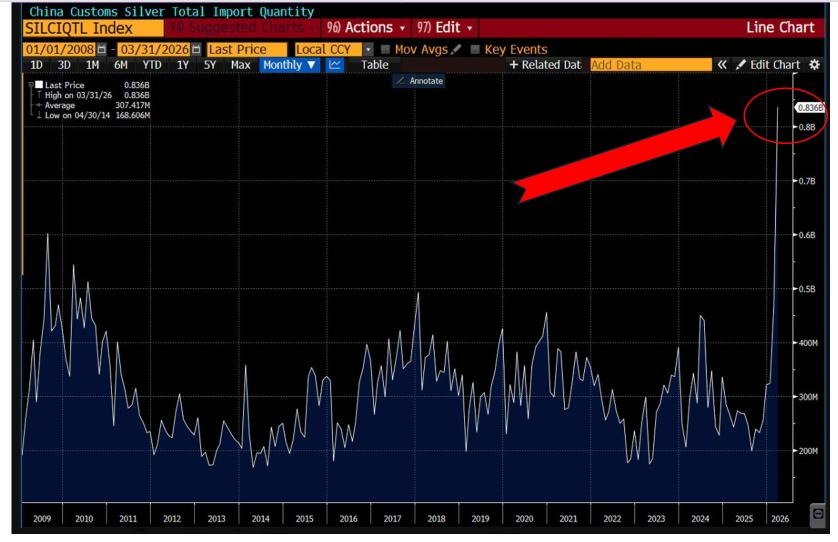This screenshot has width=838, height=542.
Task: Click the line chart view icon
Action: tap(335, 65)
